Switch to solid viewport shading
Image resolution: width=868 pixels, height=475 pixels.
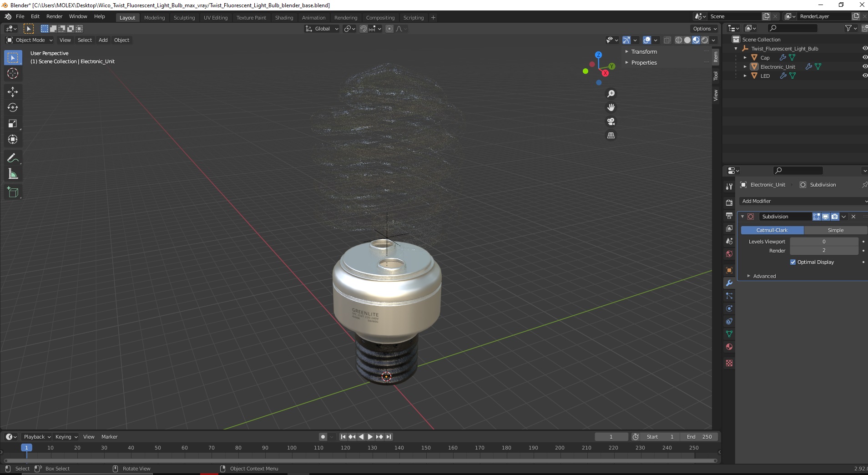pyautogui.click(x=687, y=40)
